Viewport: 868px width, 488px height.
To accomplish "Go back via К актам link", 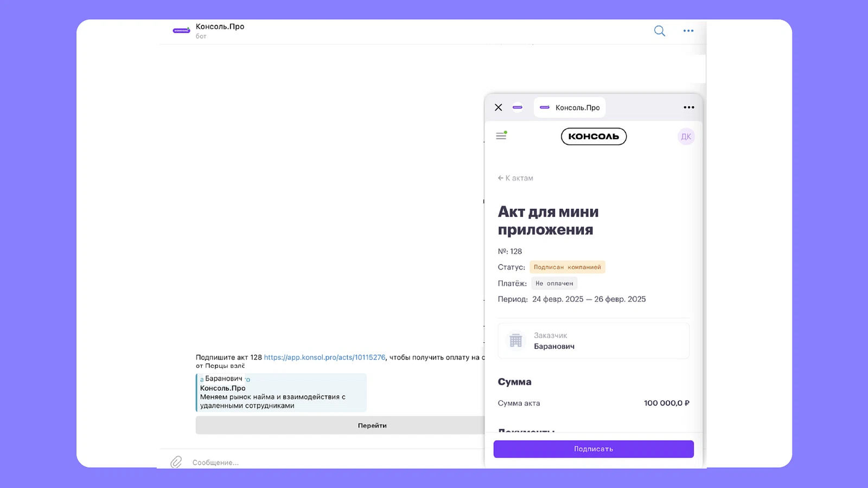I will click(515, 178).
